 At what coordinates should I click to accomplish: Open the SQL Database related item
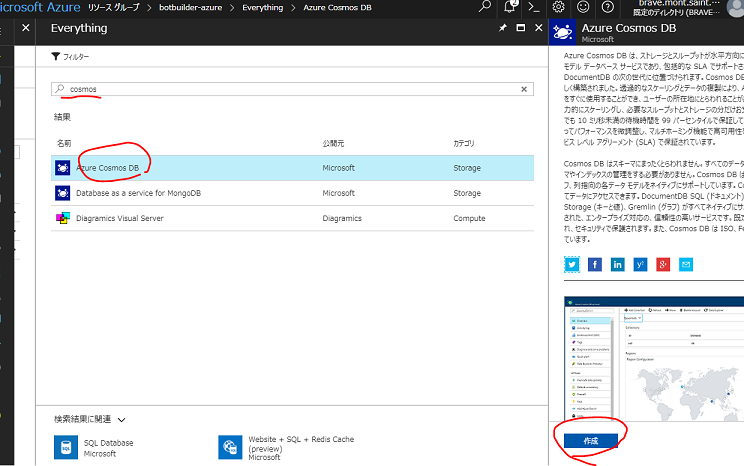[x=94, y=447]
